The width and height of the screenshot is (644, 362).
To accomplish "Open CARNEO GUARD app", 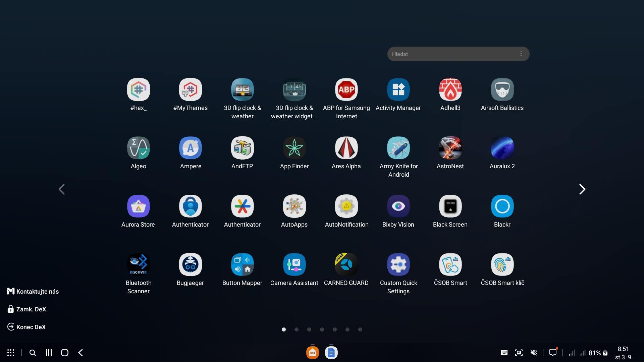I will click(x=346, y=264).
